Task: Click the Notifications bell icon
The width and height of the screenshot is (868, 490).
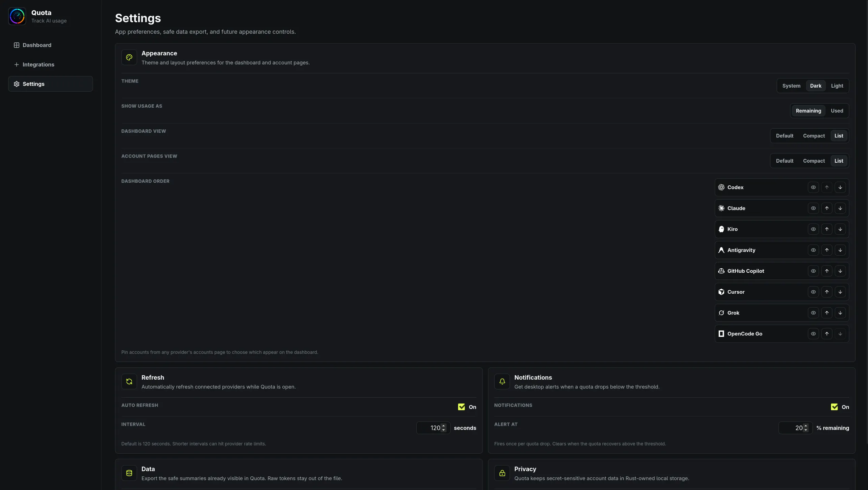Action: 502,382
